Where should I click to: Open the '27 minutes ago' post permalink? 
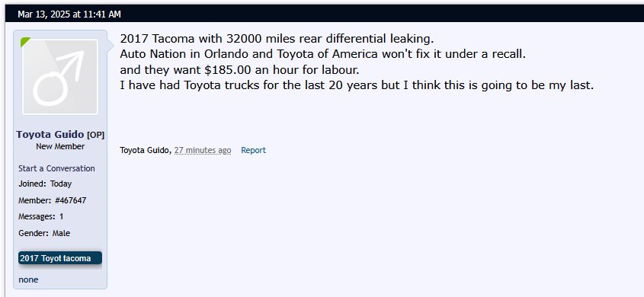[203, 150]
